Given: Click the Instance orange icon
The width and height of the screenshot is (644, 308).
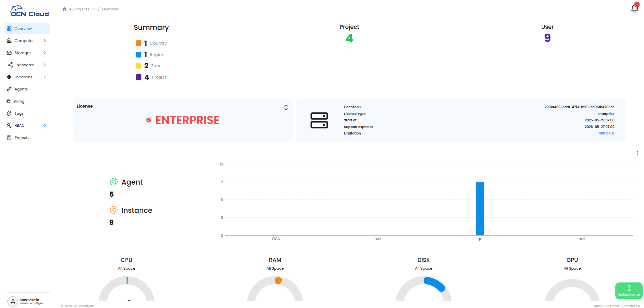Looking at the screenshot, I should point(114,210).
